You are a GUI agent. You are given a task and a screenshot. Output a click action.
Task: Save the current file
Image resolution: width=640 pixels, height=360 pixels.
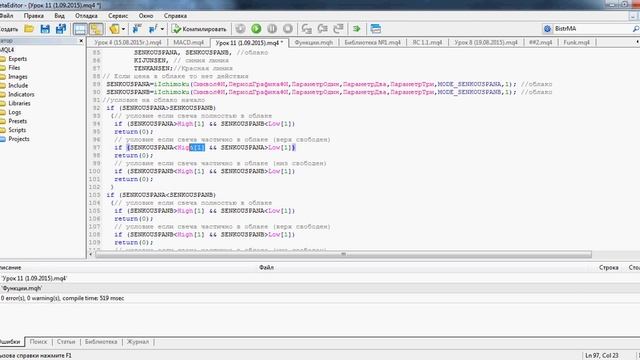tap(45, 29)
